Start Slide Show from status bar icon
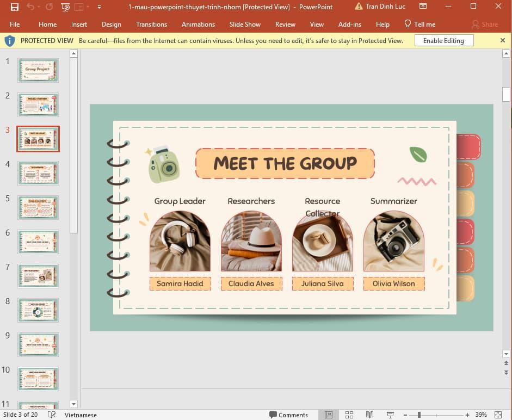512x420 pixels. (x=390, y=415)
